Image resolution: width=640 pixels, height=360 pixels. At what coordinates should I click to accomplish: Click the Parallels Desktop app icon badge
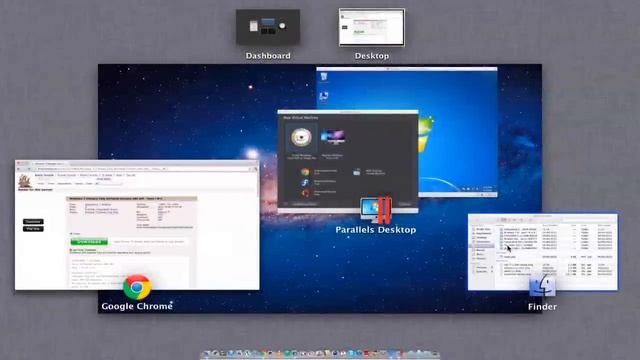coord(376,210)
